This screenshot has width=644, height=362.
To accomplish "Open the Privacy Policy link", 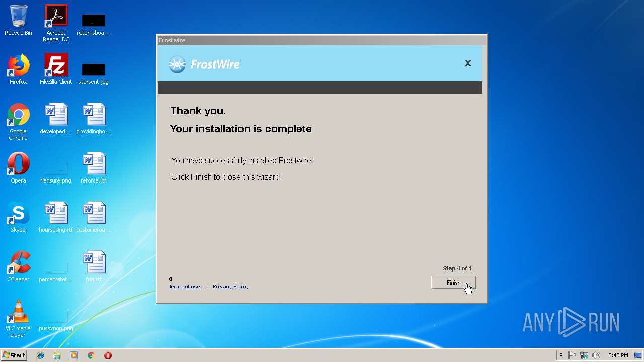I will click(230, 287).
